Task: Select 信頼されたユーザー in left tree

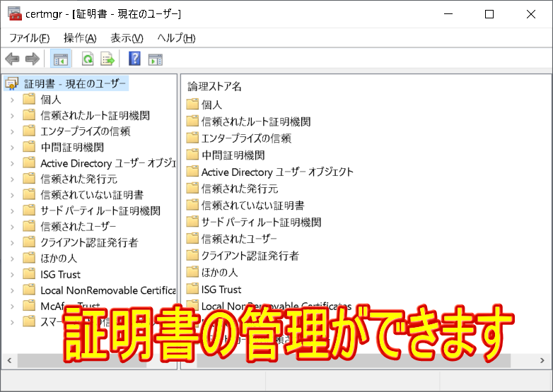Action: click(x=78, y=227)
